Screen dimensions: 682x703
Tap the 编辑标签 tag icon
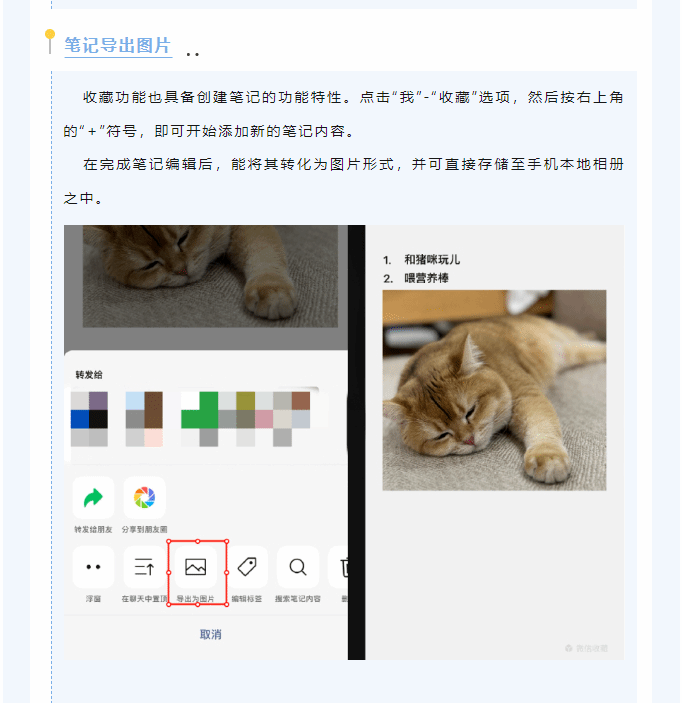(247, 567)
